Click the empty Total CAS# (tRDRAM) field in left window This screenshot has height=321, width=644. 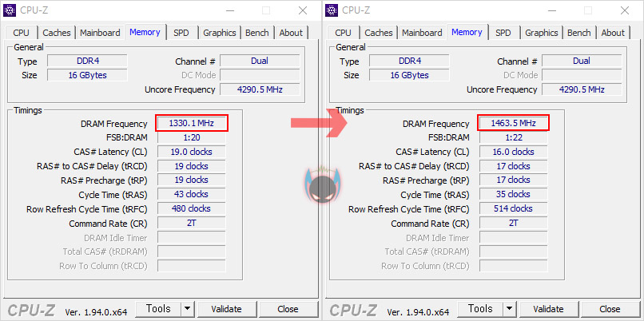pos(192,252)
